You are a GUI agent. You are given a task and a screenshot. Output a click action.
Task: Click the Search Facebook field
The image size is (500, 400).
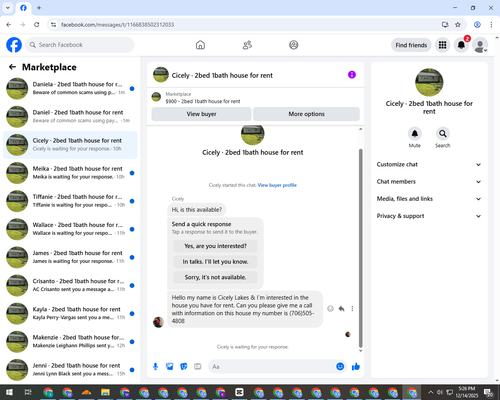(80, 45)
